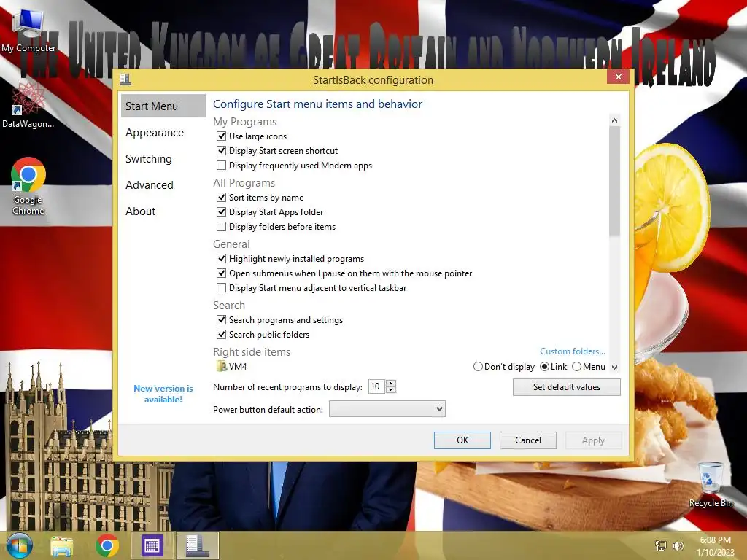Screen dimensions: 747x560
Task: Click the taskbar clock and date
Action: (715, 545)
